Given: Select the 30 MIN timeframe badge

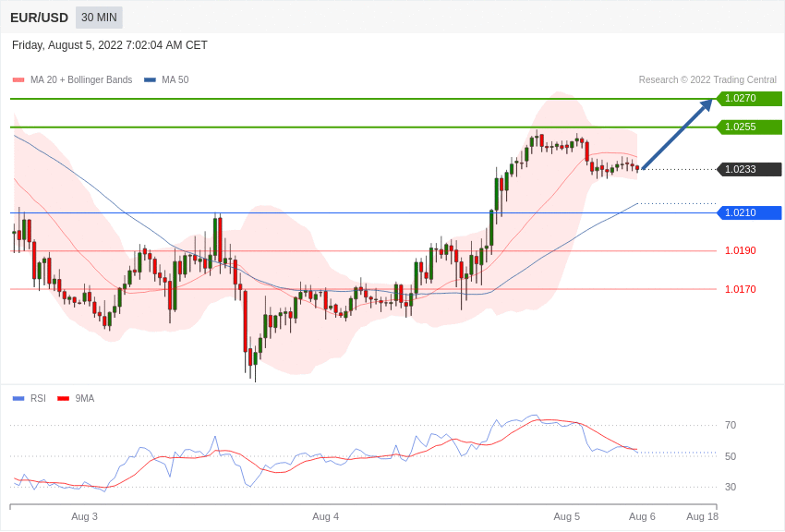Looking at the screenshot, I should [99, 18].
